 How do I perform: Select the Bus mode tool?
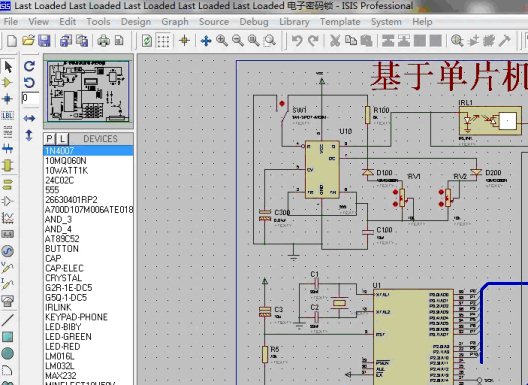coord(7,148)
